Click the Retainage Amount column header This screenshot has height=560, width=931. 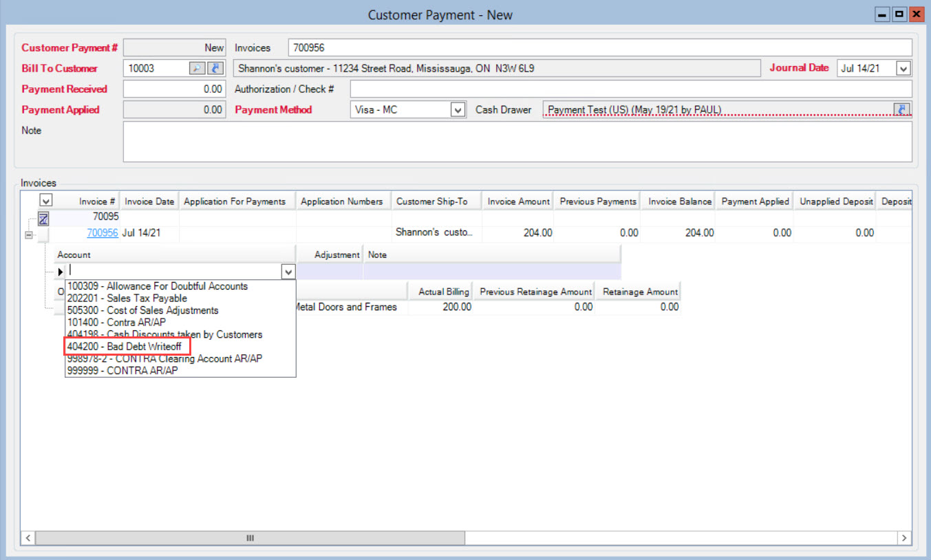click(639, 291)
